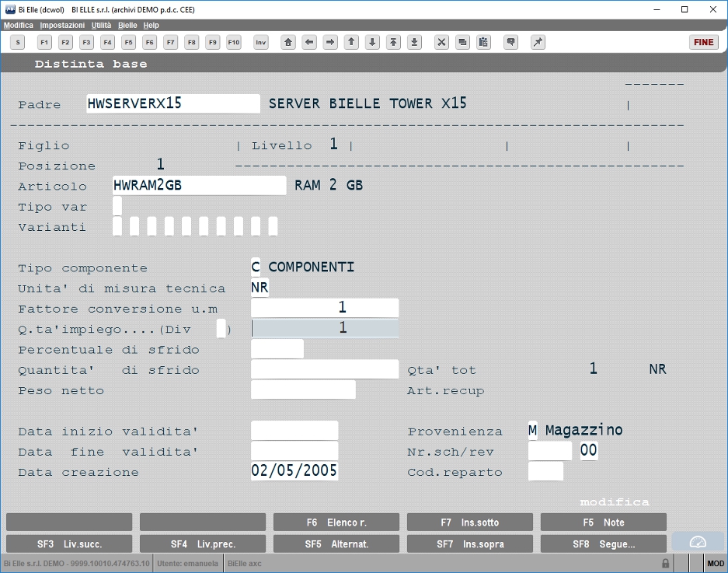Click the F5 toolbar key

pos(129,42)
